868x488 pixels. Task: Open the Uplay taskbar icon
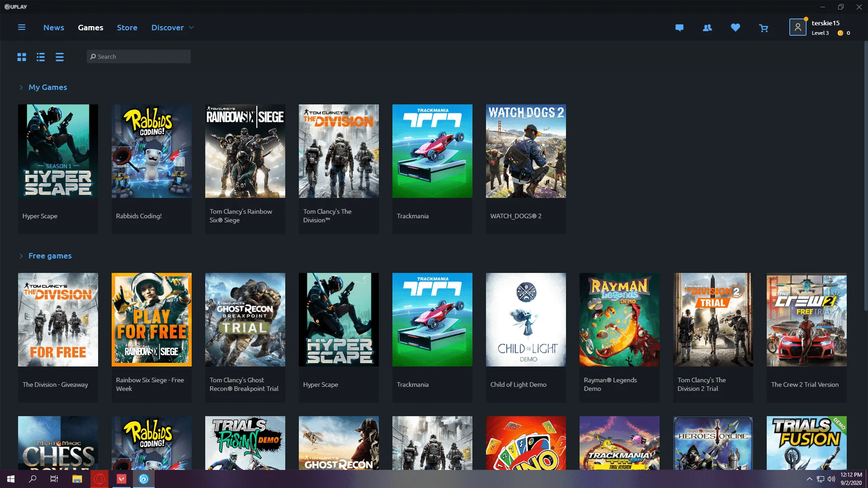tap(144, 479)
